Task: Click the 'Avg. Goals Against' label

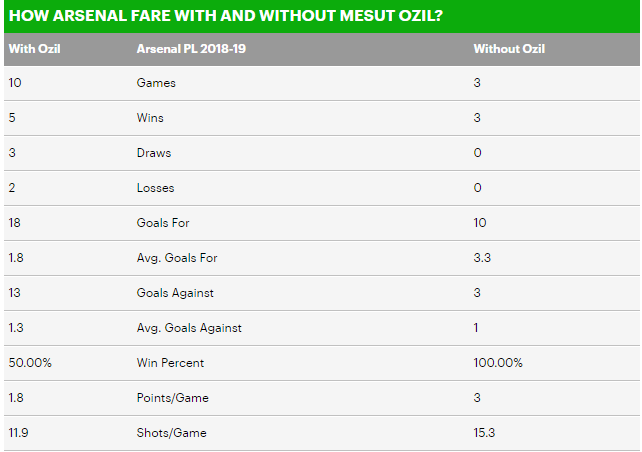Action: (x=189, y=328)
